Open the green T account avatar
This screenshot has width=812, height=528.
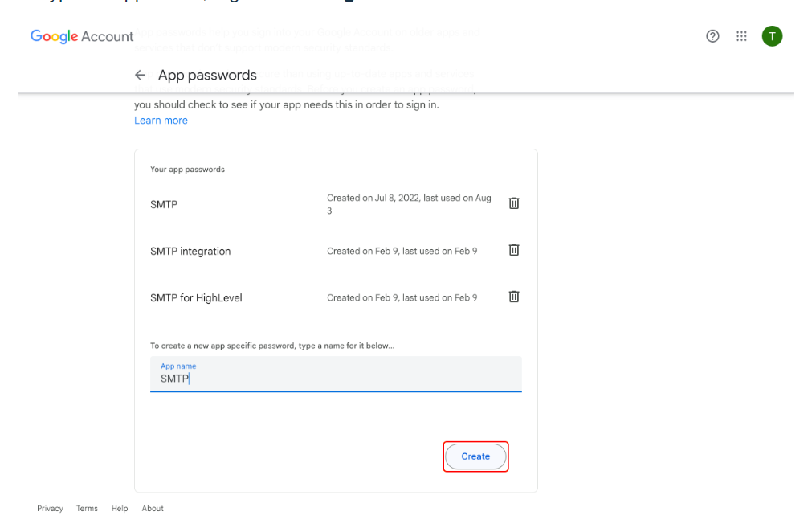[x=772, y=36]
